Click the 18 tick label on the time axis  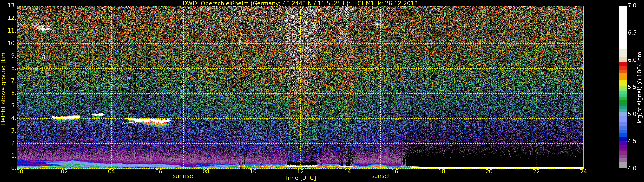click(442, 172)
